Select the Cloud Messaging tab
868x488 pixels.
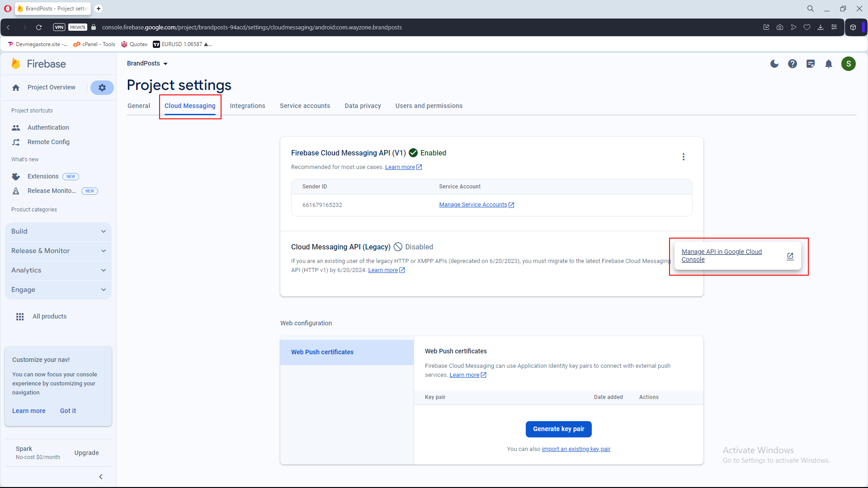pyautogui.click(x=190, y=106)
